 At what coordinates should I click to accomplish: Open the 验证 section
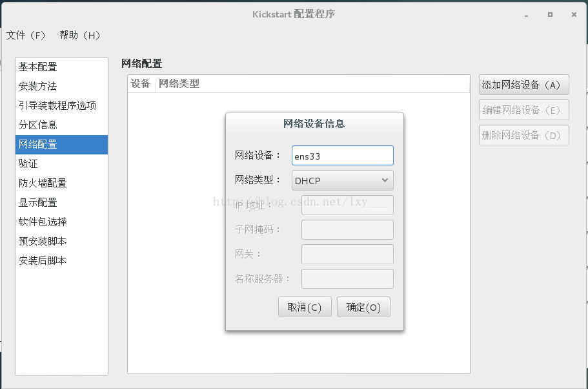(x=61, y=163)
